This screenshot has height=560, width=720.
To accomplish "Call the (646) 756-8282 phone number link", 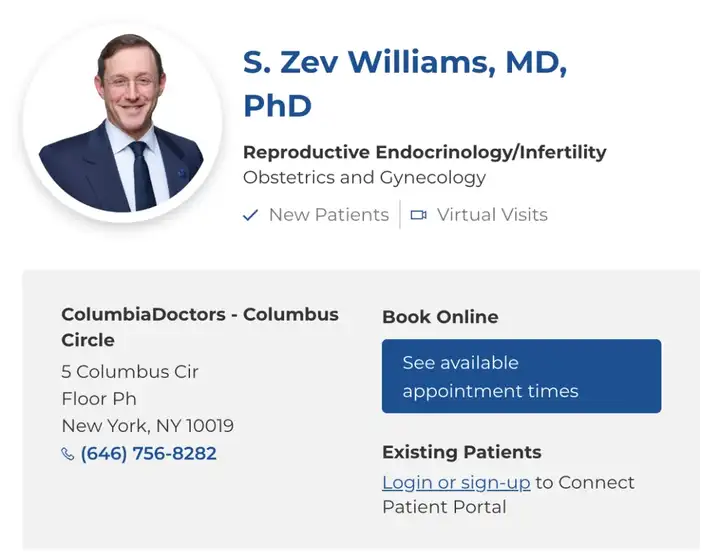I will [x=148, y=453].
